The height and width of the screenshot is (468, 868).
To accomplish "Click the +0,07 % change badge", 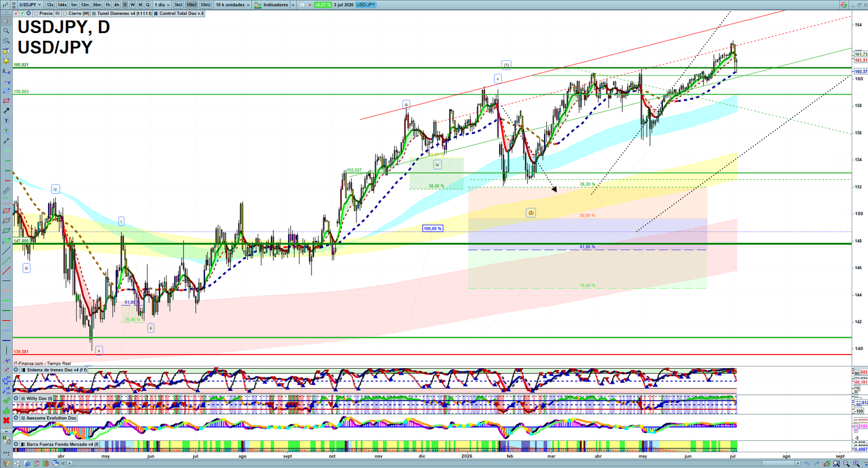I will pos(323,5).
